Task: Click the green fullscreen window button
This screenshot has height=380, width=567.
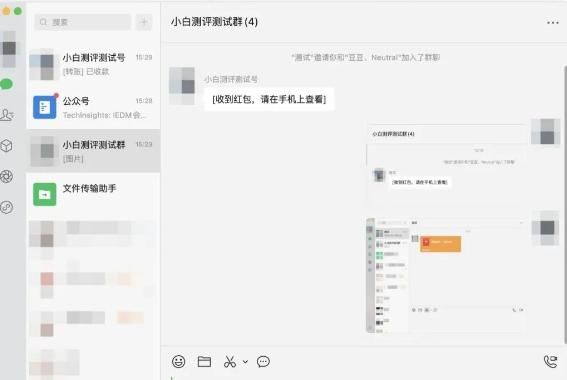Action: (x=18, y=11)
